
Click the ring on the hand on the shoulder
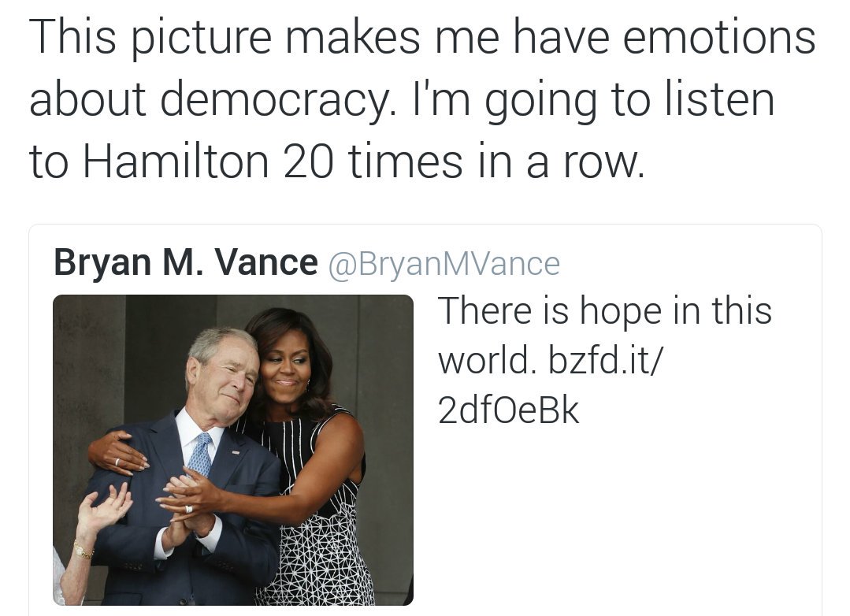(x=117, y=462)
